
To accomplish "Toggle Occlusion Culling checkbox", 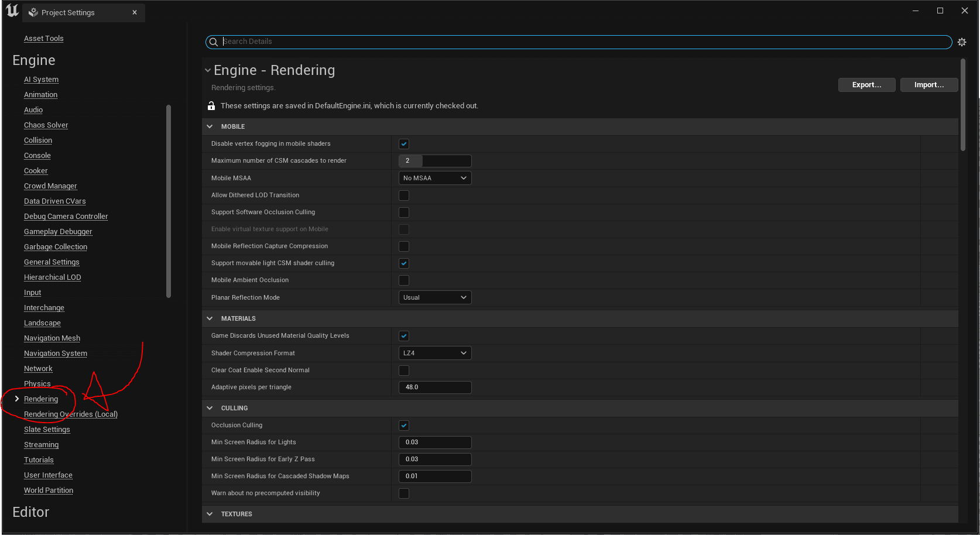I will [404, 426].
